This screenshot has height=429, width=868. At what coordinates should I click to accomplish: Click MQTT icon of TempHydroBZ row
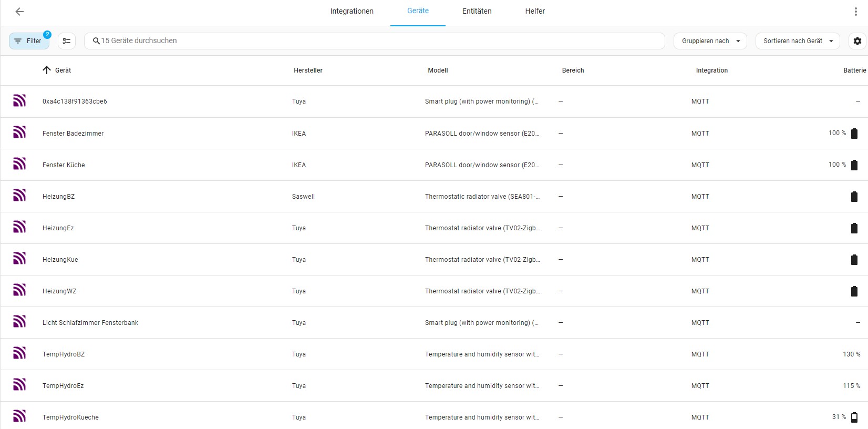[x=19, y=353]
